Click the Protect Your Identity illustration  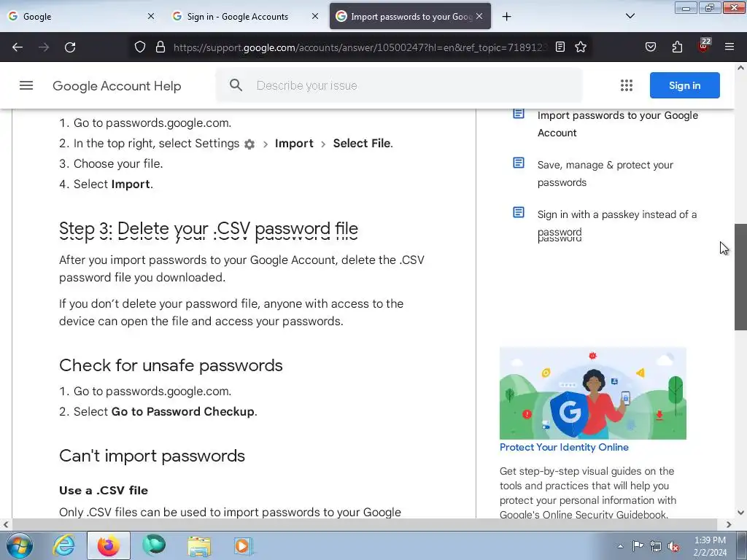[592, 393]
